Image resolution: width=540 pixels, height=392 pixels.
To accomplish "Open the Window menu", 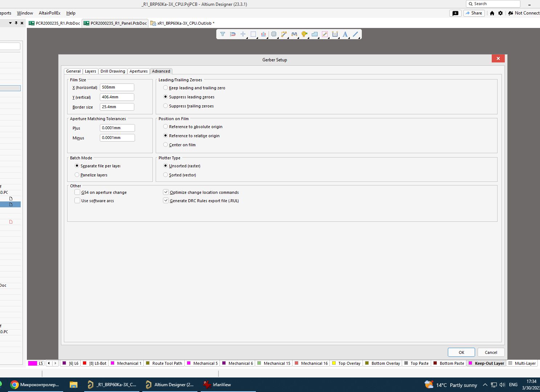I will (25, 13).
